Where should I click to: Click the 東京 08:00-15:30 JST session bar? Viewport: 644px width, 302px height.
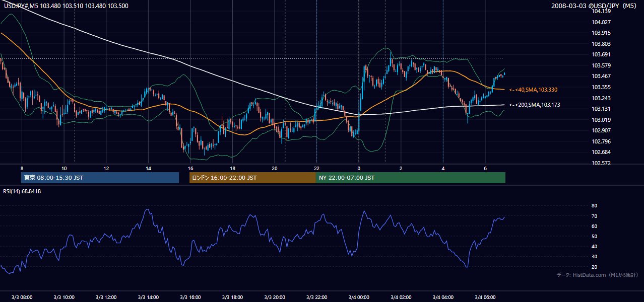point(100,178)
